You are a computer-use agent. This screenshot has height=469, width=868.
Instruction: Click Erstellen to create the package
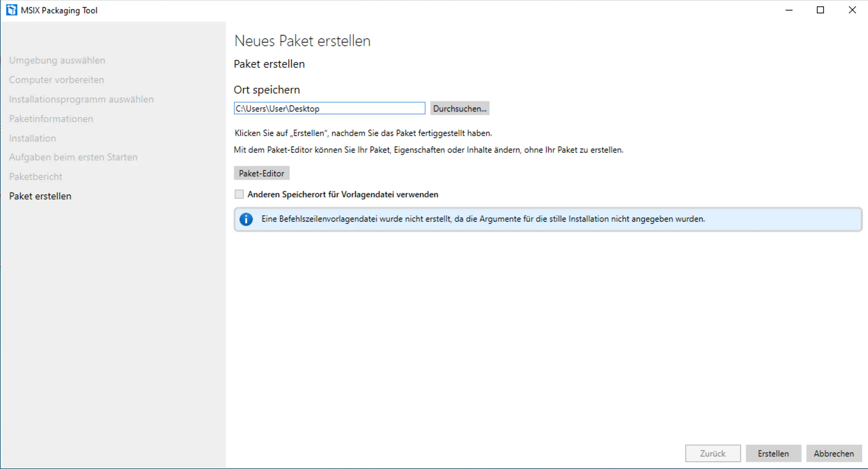pos(773,453)
